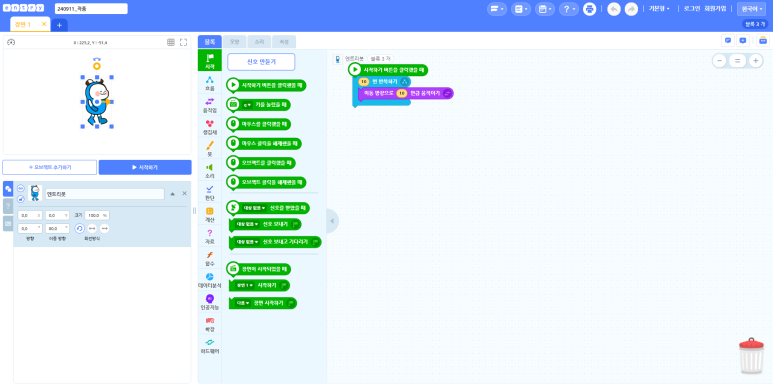This screenshot has width=773, height=385.
Task: Click the 엔트리봇 object thumbnail in the list
Action: pos(35,193)
